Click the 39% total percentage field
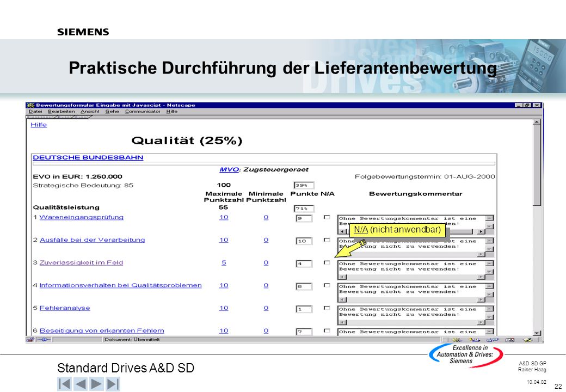This screenshot has height=392, width=566. point(304,185)
